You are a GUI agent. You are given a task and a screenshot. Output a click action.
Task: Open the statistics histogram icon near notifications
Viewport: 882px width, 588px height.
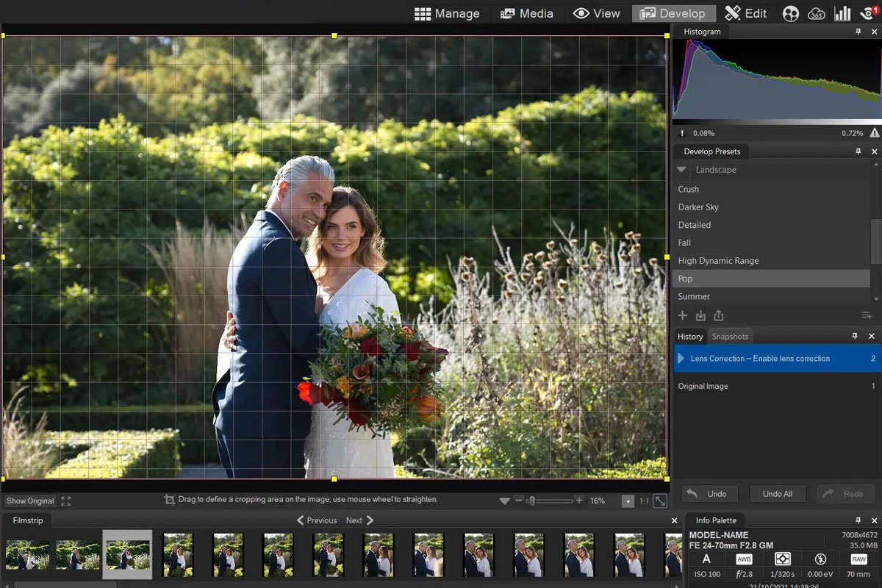click(842, 13)
